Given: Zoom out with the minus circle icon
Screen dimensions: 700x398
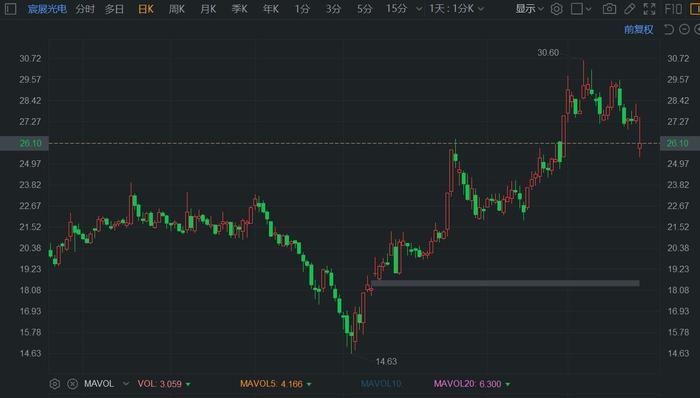Looking at the screenshot, I should [684, 29].
